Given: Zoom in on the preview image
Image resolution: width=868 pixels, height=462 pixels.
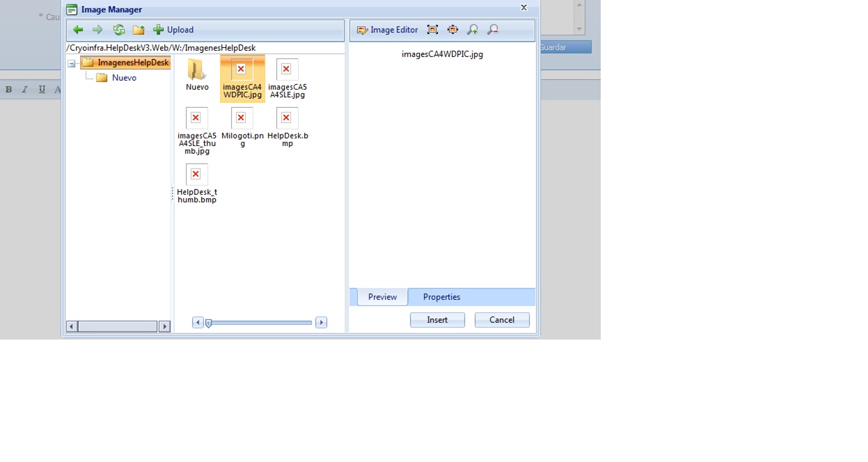Looking at the screenshot, I should click(x=473, y=30).
